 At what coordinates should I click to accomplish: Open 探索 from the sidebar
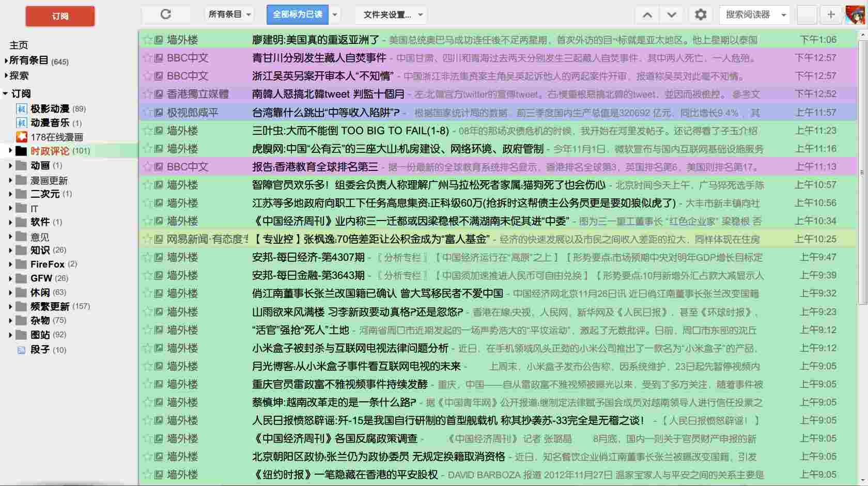click(x=20, y=76)
